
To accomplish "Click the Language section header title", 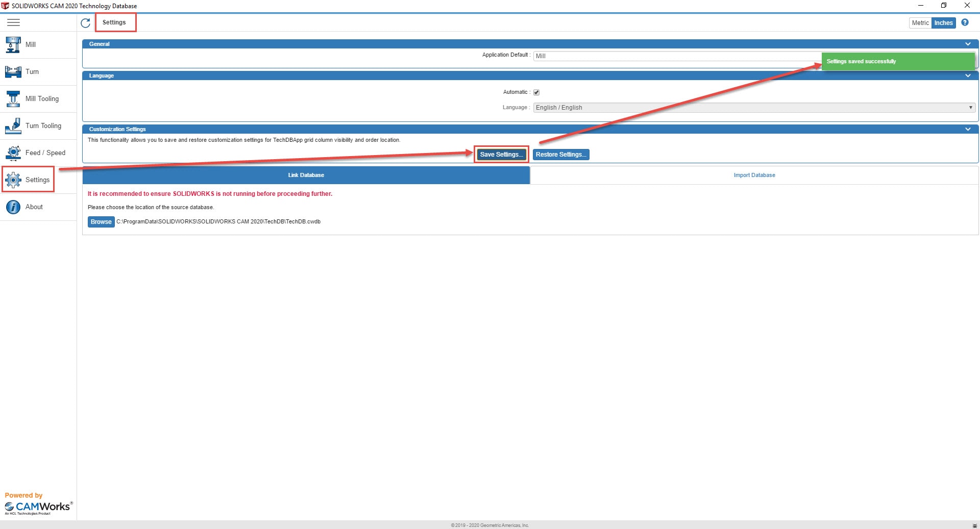I will click(x=102, y=75).
